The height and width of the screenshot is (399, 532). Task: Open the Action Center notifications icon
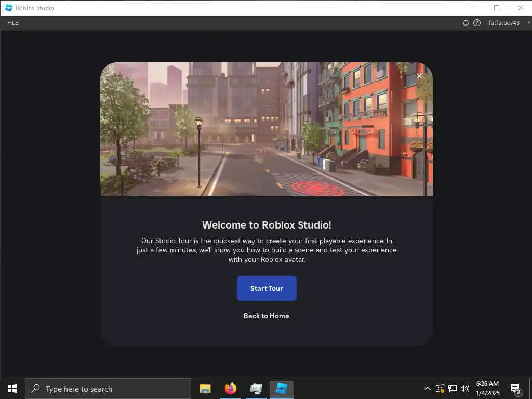[515, 389]
